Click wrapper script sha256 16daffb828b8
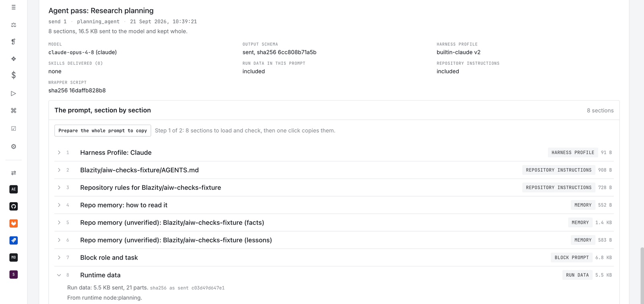The width and height of the screenshot is (644, 304). coord(77,90)
